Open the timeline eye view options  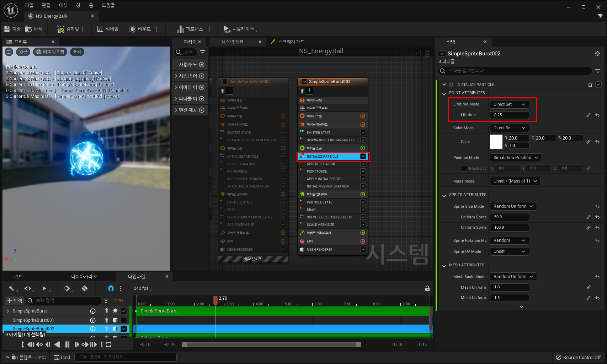click(x=28, y=288)
